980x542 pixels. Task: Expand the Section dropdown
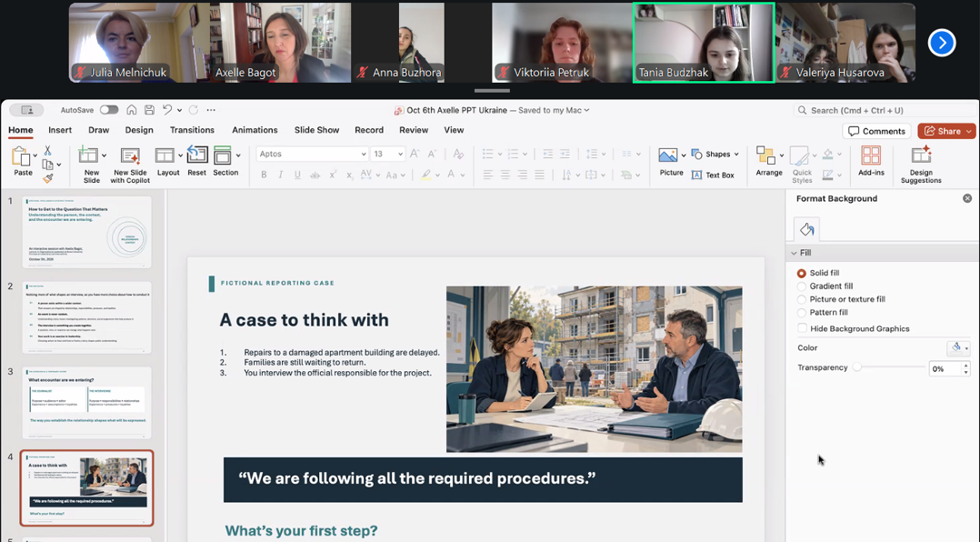pos(238,155)
